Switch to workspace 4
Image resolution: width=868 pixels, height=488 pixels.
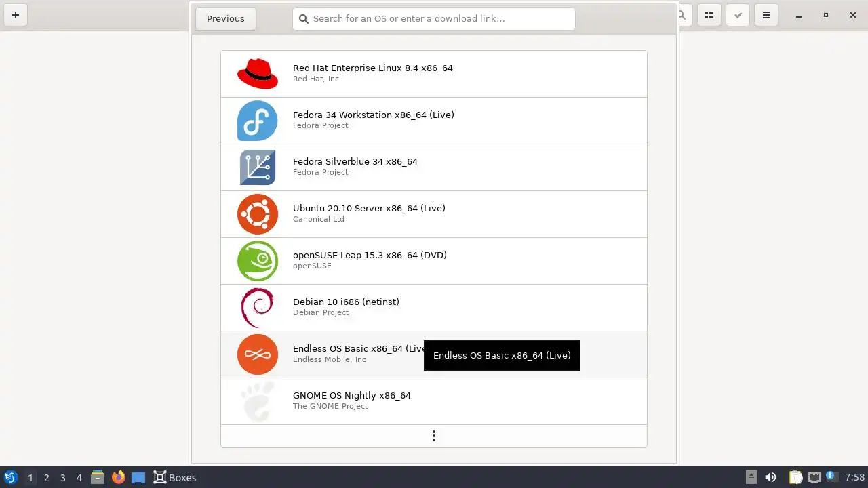(79, 478)
